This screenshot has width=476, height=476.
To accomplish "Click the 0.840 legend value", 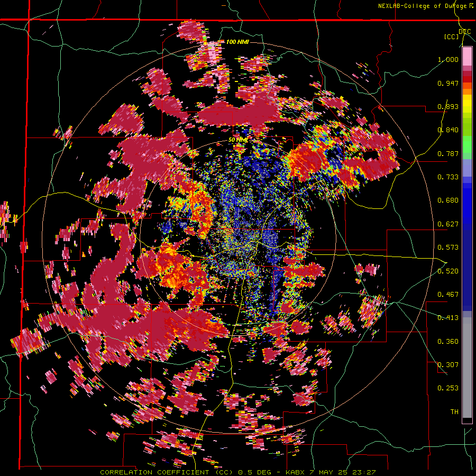I will pyautogui.click(x=448, y=130).
